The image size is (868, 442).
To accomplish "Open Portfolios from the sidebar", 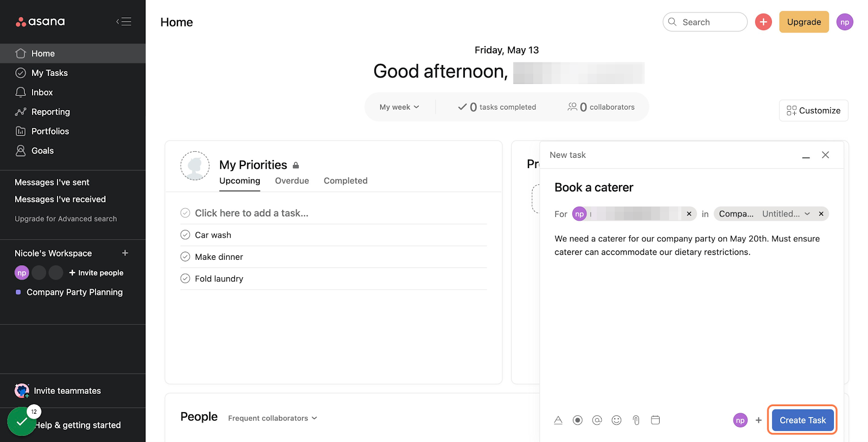I will coord(50,131).
